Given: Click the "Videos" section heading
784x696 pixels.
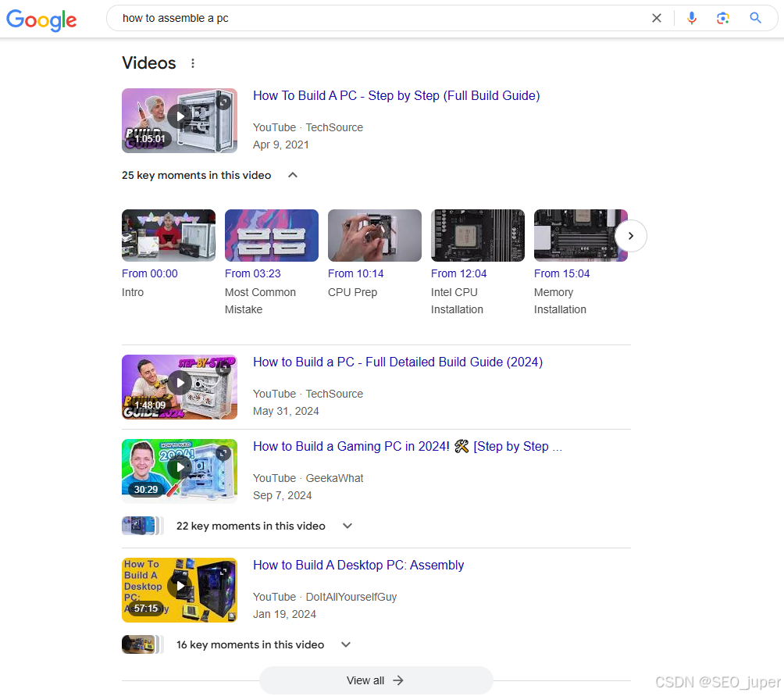Looking at the screenshot, I should point(149,63).
